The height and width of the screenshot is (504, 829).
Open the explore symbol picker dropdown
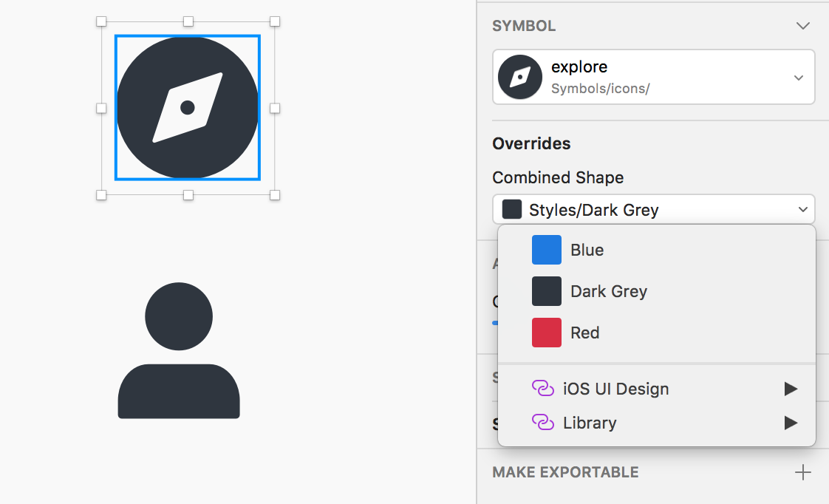click(798, 76)
